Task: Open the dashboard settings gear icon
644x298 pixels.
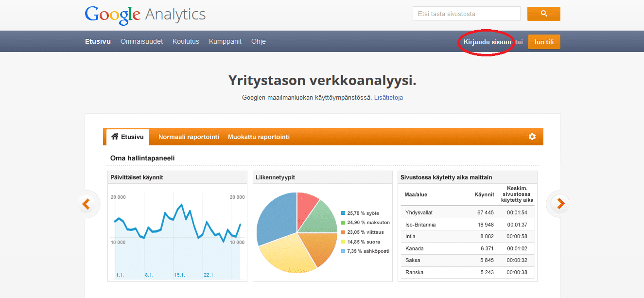Action: pyautogui.click(x=532, y=137)
